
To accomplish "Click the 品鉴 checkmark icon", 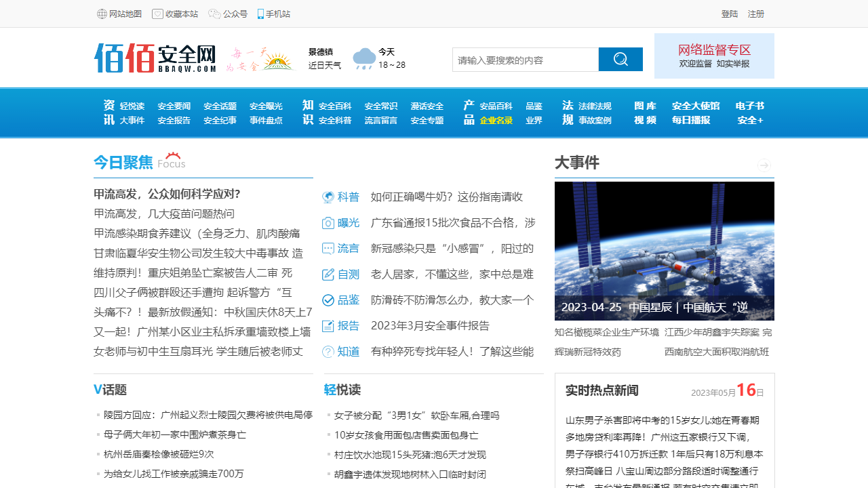I will 328,300.
